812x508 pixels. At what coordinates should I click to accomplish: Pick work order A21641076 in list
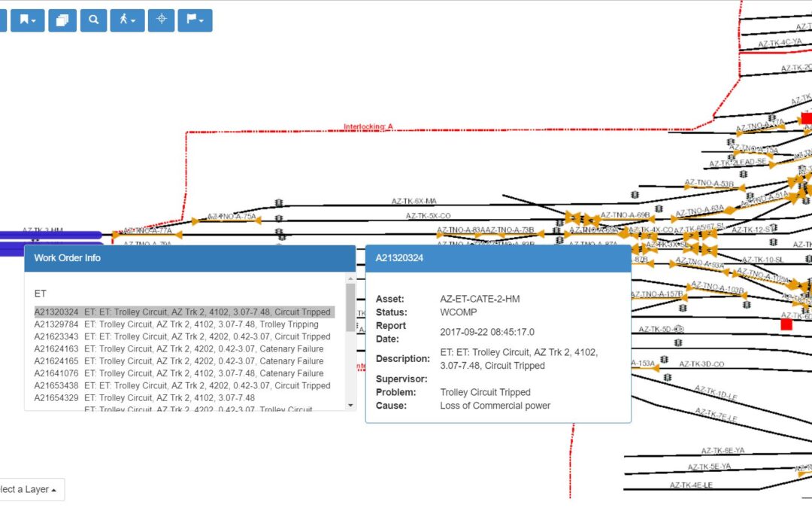tap(179, 373)
